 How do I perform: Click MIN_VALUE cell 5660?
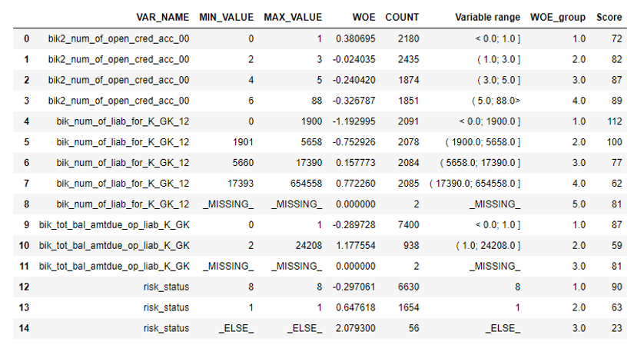pos(243,163)
